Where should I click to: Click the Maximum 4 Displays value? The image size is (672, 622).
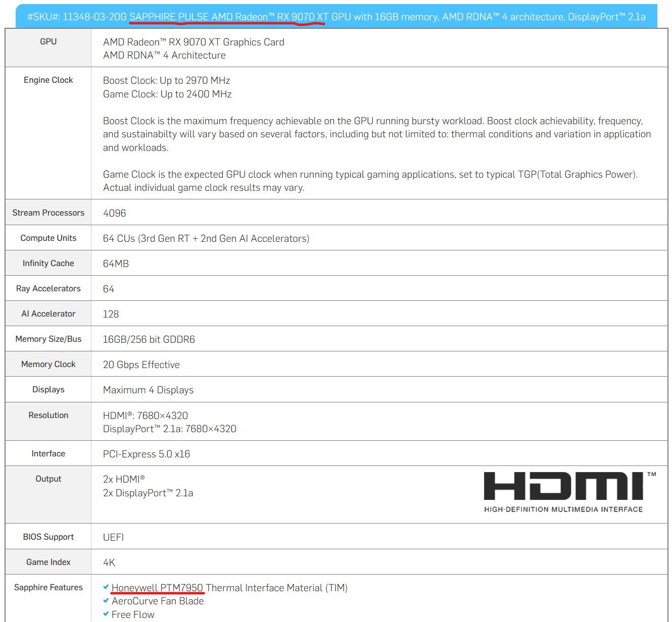(x=149, y=390)
